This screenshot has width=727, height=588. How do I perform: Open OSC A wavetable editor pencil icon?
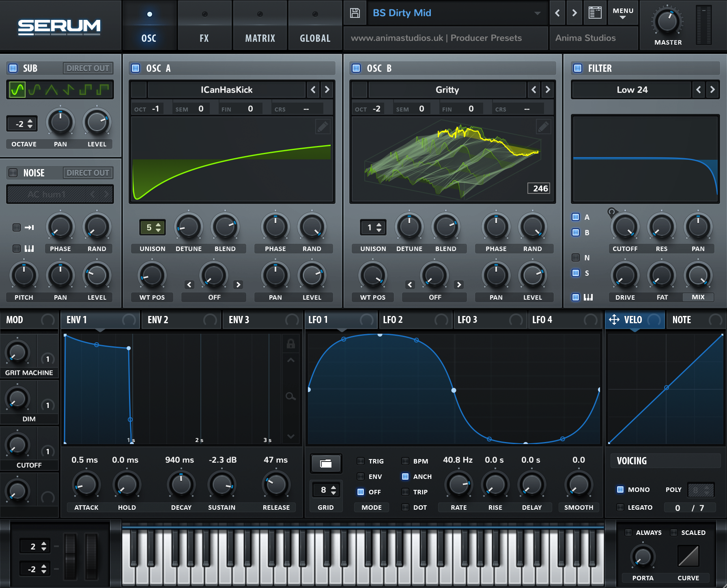(323, 127)
